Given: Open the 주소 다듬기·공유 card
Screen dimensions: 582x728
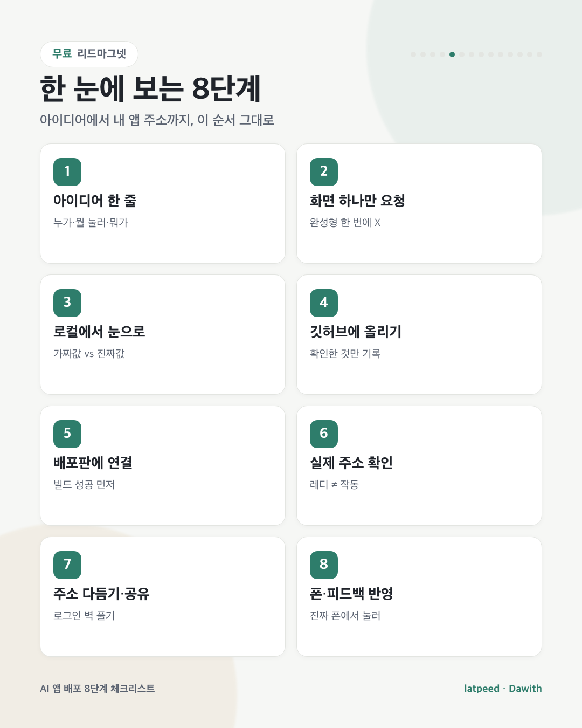Looking at the screenshot, I should coord(163,596).
